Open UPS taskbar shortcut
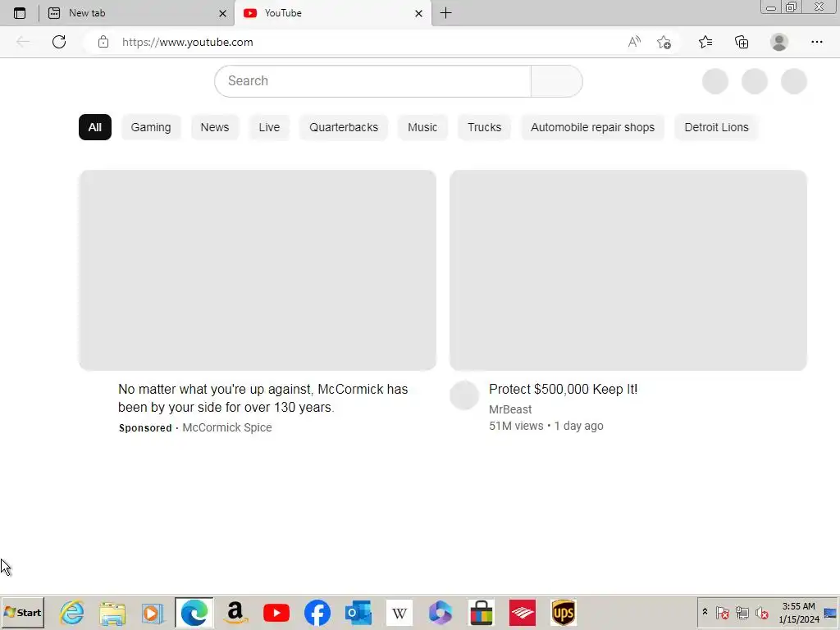This screenshot has width=840, height=630. coord(563,612)
